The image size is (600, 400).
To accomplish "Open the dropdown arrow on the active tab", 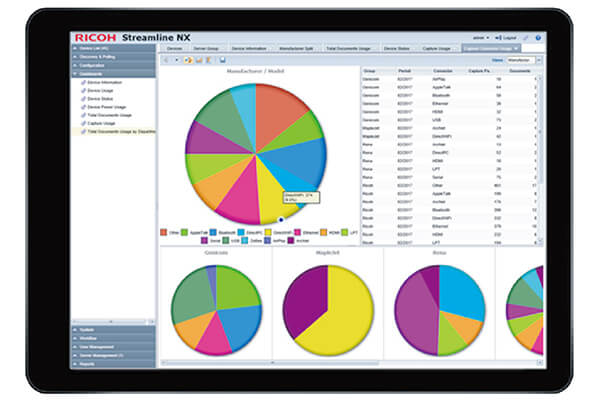I will click(516, 49).
